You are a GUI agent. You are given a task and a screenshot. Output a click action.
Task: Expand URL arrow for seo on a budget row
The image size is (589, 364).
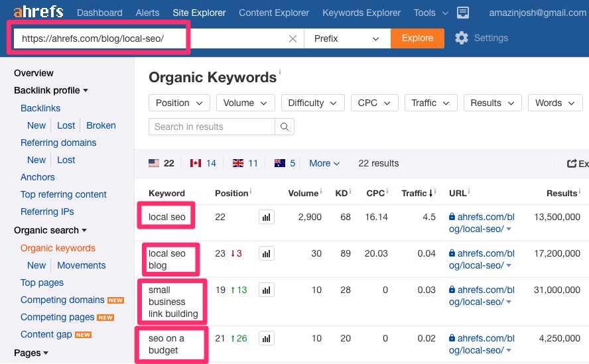point(509,351)
